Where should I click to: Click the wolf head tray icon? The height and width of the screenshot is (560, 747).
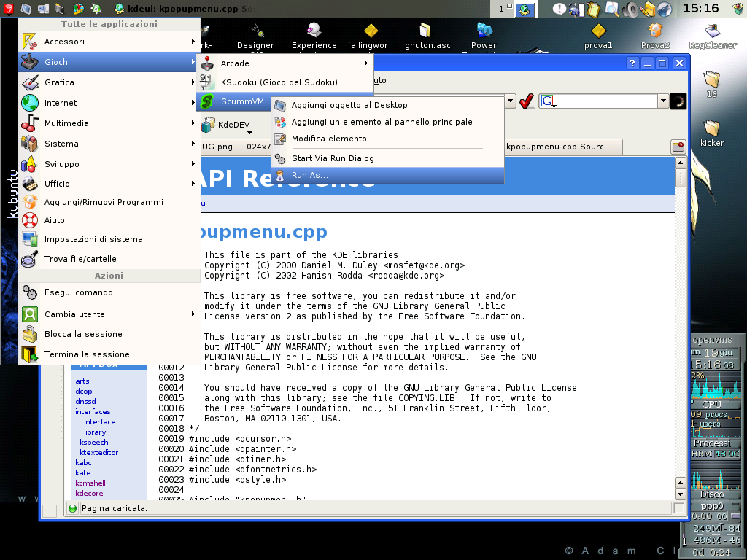click(x=664, y=9)
